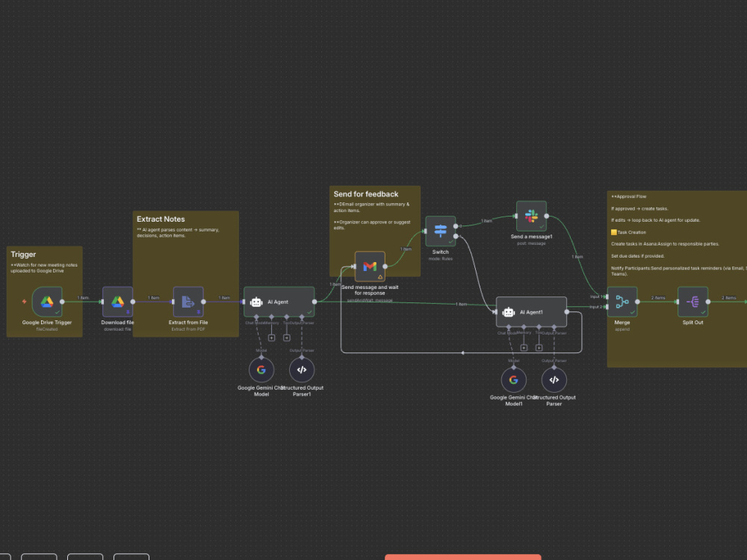The image size is (747, 560).
Task: Click '2 items' label after Merge
Action: 658,298
